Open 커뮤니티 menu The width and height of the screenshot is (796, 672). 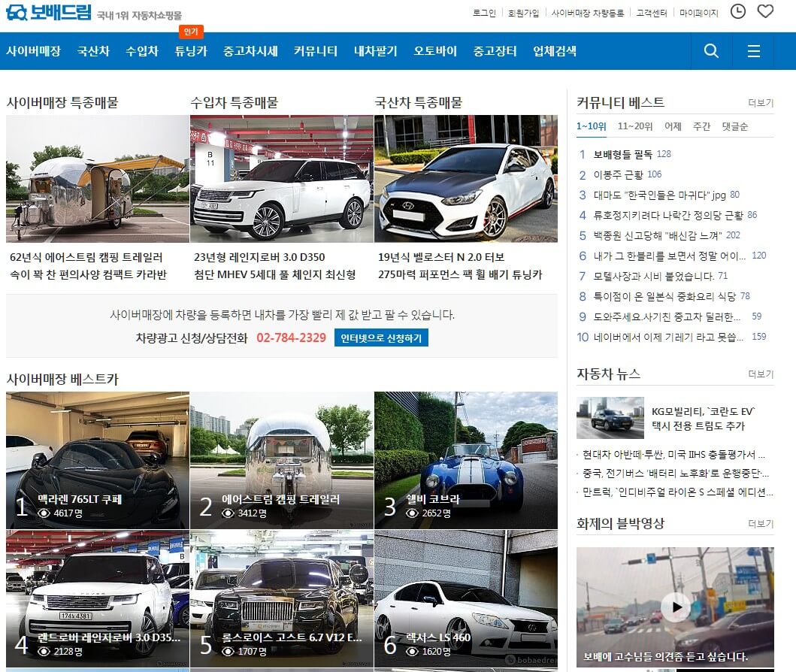pyautogui.click(x=315, y=51)
